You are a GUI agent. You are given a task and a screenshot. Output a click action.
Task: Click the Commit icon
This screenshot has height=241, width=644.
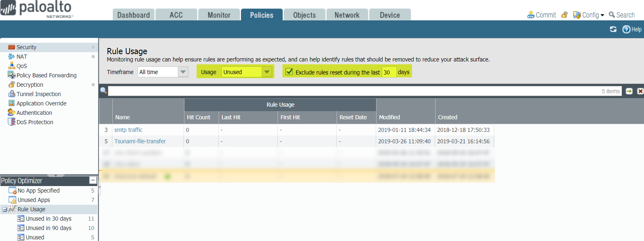point(531,15)
